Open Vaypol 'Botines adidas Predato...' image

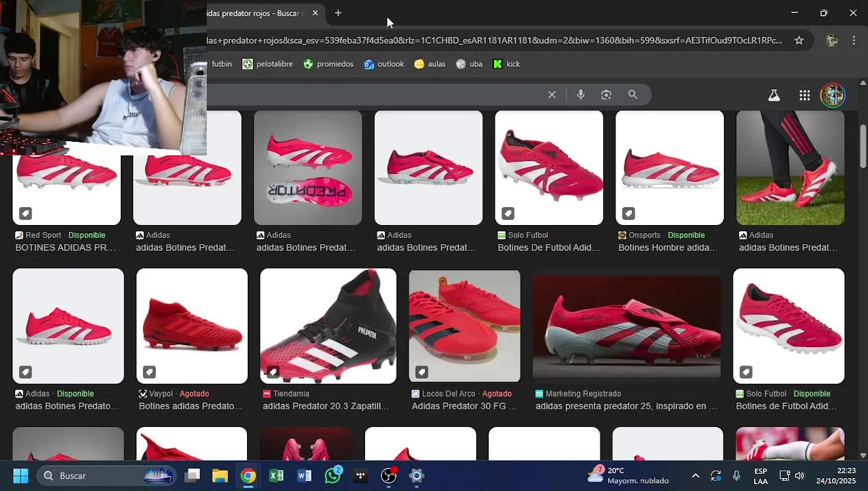click(x=192, y=326)
